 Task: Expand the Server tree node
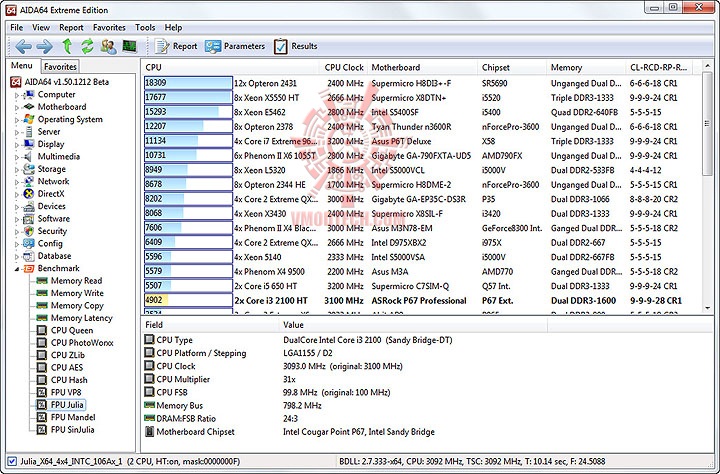click(17, 132)
